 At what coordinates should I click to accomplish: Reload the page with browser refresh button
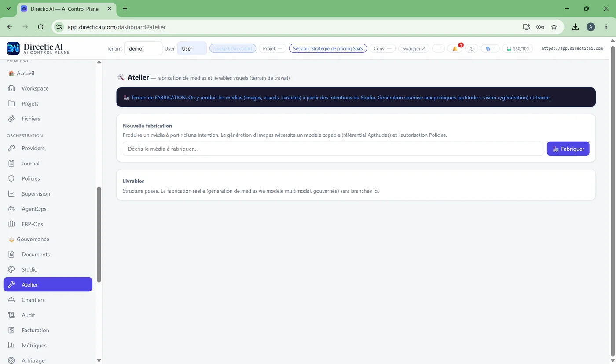point(40,27)
